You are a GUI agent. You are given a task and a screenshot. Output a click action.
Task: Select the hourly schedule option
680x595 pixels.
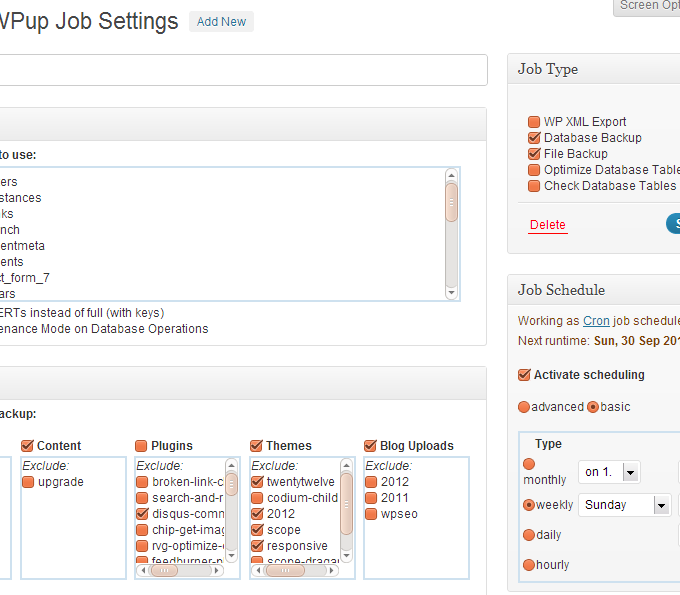pos(529,565)
